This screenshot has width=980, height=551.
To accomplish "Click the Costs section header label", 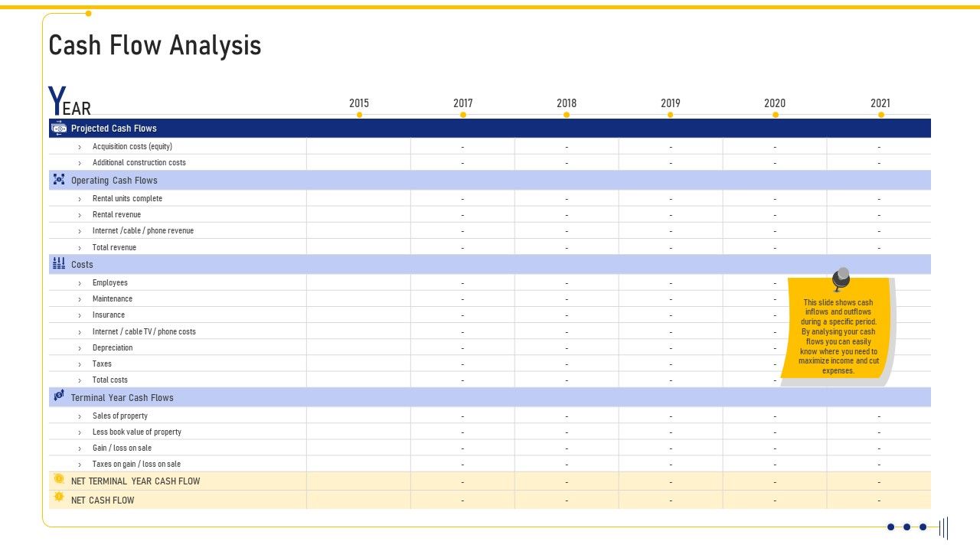I will (82, 265).
